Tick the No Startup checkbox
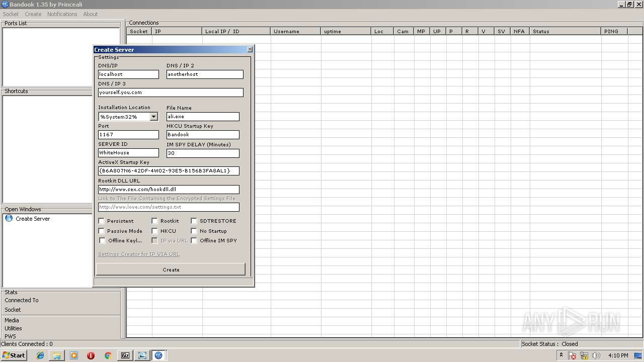Screen dimensions: 644x362 194,231
